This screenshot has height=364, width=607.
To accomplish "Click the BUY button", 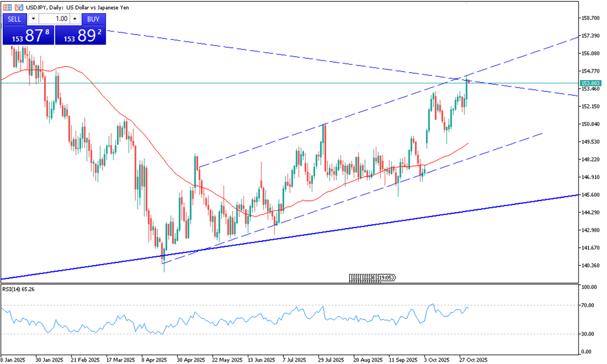I will point(93,19).
